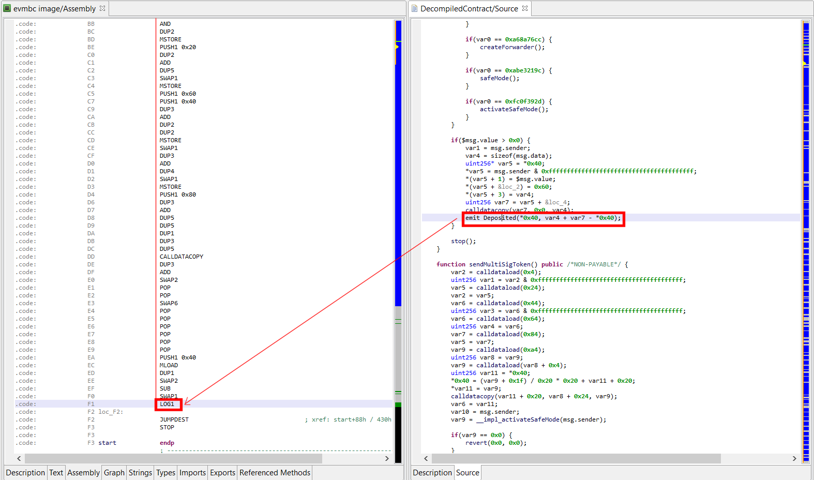Select the DecompiledContract/Source tab
The image size is (814, 480).
(469, 8)
